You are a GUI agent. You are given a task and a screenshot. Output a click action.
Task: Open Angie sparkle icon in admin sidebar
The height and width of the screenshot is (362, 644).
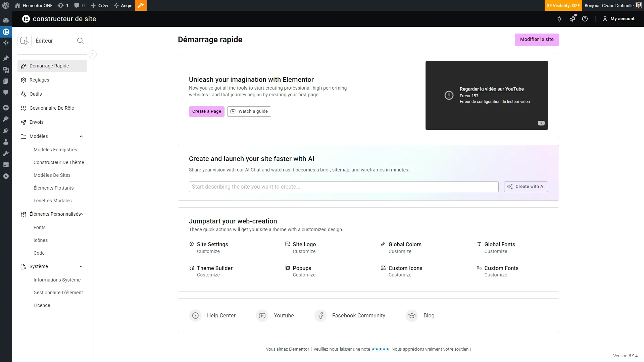tap(6, 43)
